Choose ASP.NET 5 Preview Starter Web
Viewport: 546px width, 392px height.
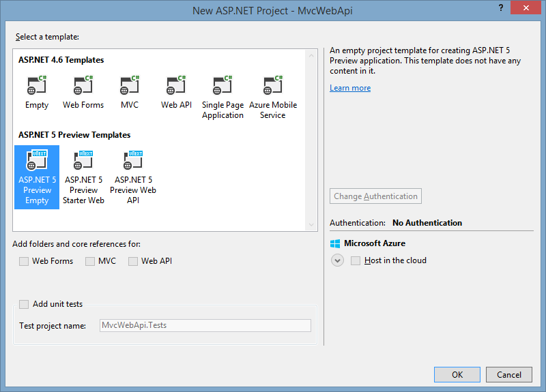click(x=83, y=177)
